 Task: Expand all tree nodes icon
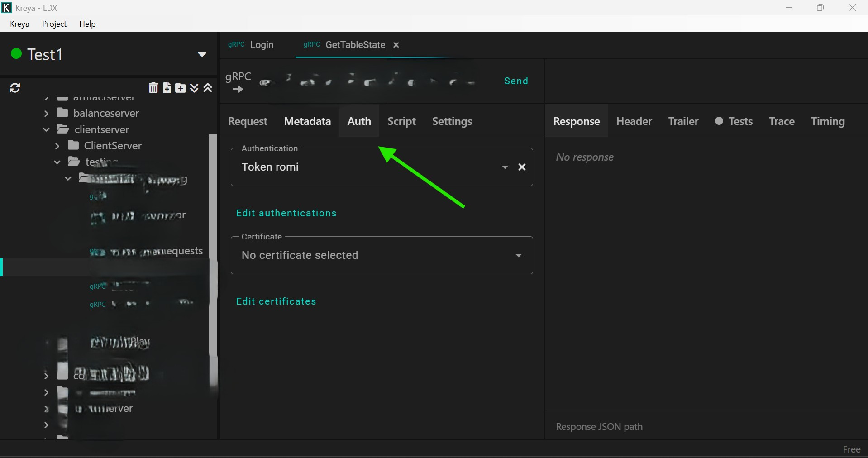(x=195, y=88)
